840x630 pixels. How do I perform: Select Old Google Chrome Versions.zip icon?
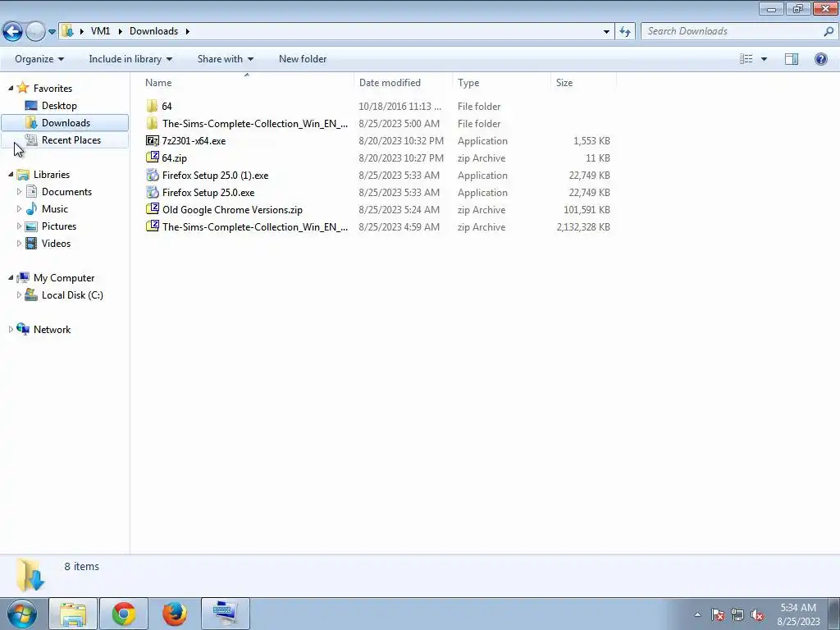[x=152, y=209]
